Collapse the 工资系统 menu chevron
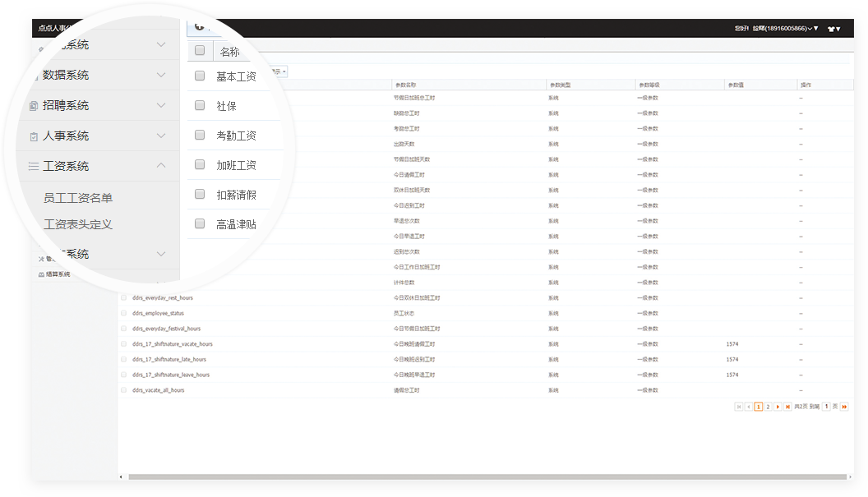868x497 pixels. (161, 165)
